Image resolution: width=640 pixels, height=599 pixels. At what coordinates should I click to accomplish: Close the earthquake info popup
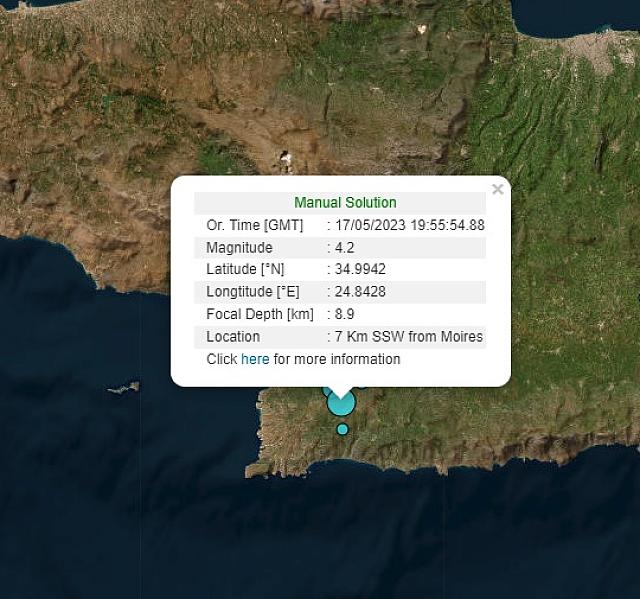[497, 189]
